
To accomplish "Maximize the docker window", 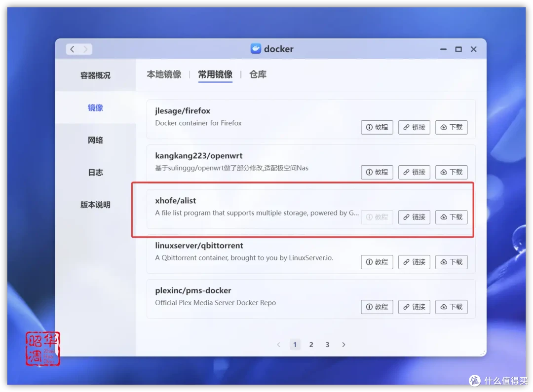I will pyautogui.click(x=458, y=49).
